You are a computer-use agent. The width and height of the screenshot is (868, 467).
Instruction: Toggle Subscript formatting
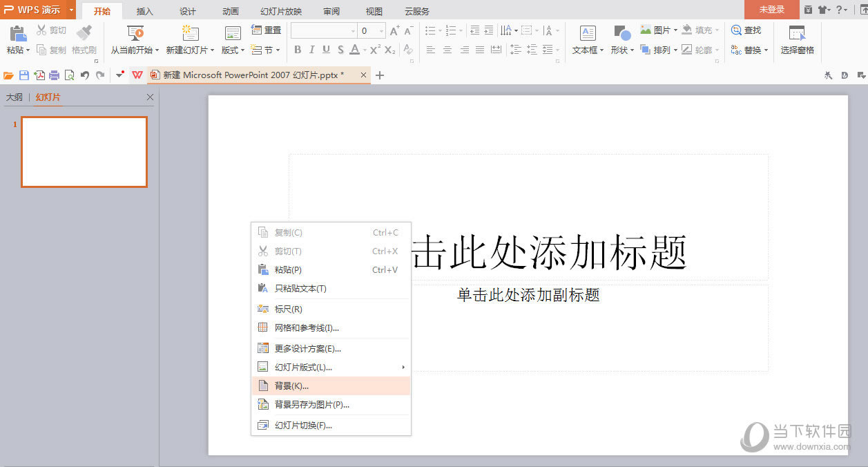tap(390, 50)
